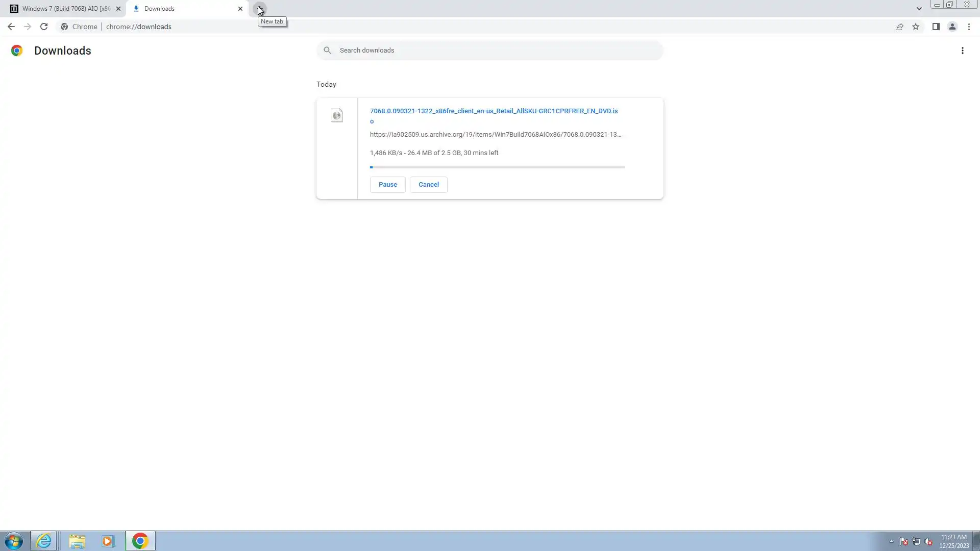Image resolution: width=980 pixels, height=551 pixels.
Task: Pause the ISO download
Action: pos(387,185)
